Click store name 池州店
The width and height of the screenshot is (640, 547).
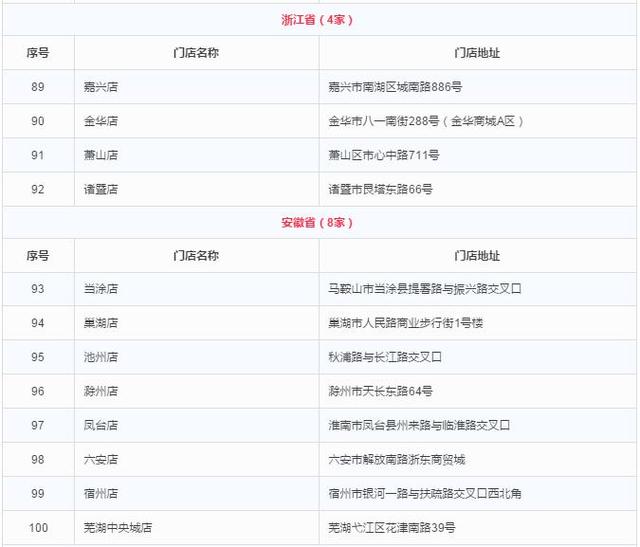coord(101,357)
